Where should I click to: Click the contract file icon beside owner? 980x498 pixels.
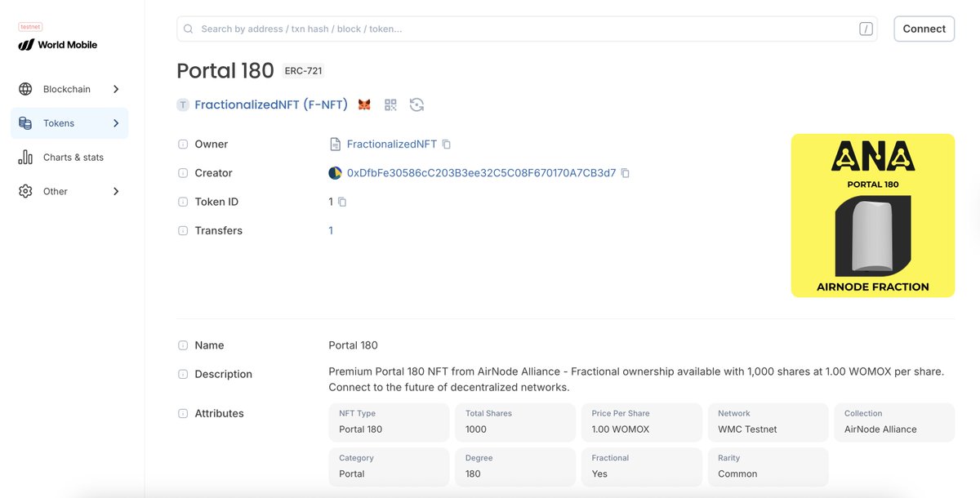pos(335,145)
